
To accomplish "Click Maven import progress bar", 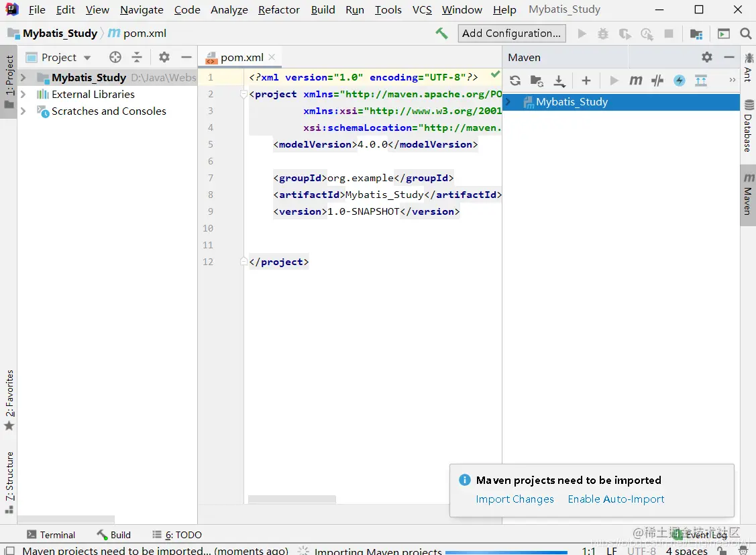I will 506,552.
